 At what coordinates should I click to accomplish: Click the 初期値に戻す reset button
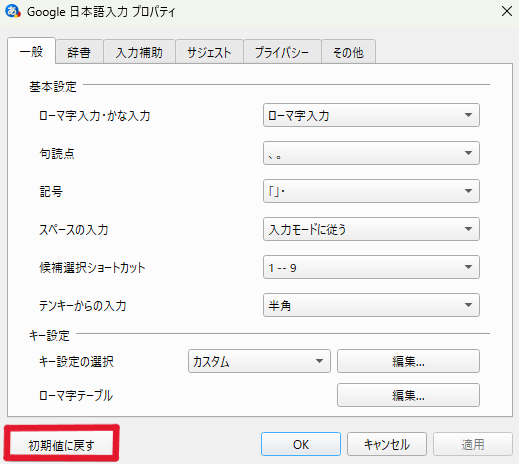[61, 445]
